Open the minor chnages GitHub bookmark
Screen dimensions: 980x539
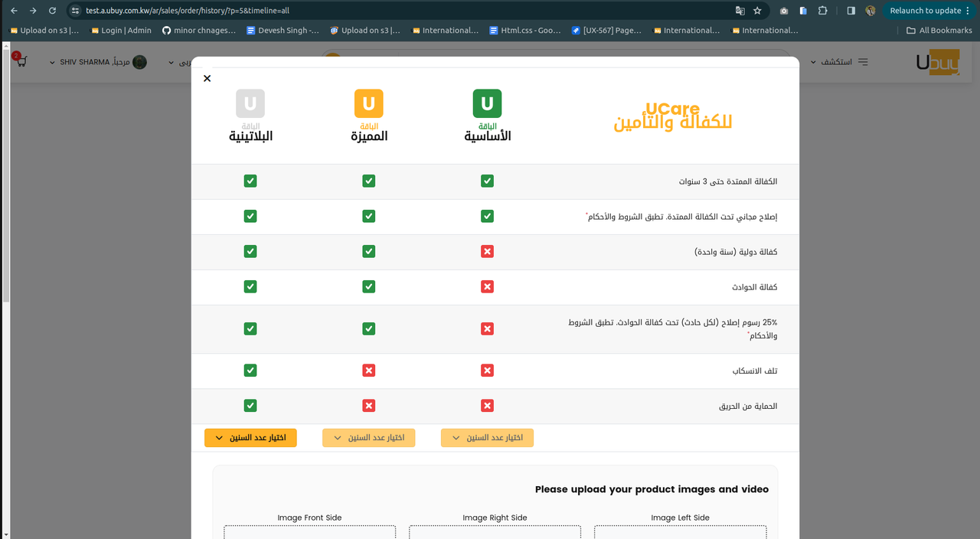[199, 31]
